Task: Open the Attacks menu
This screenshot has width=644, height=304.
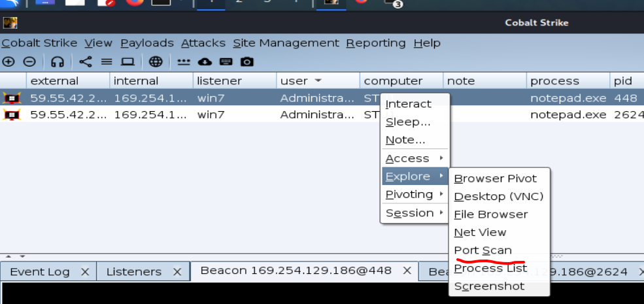Action: [203, 43]
